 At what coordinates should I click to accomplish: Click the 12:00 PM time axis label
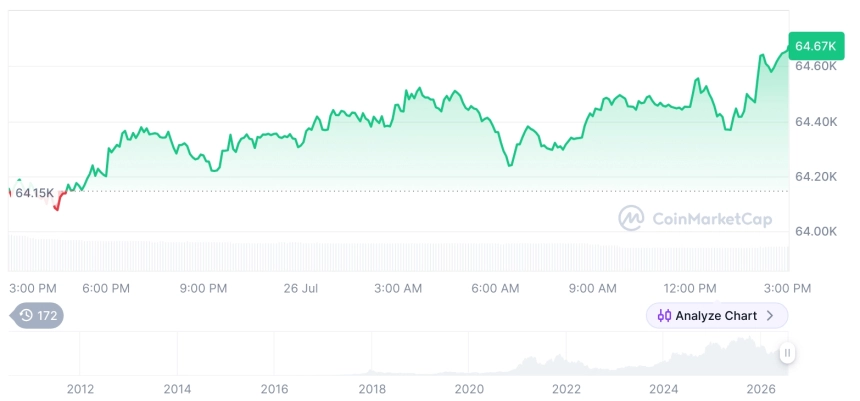tap(689, 289)
